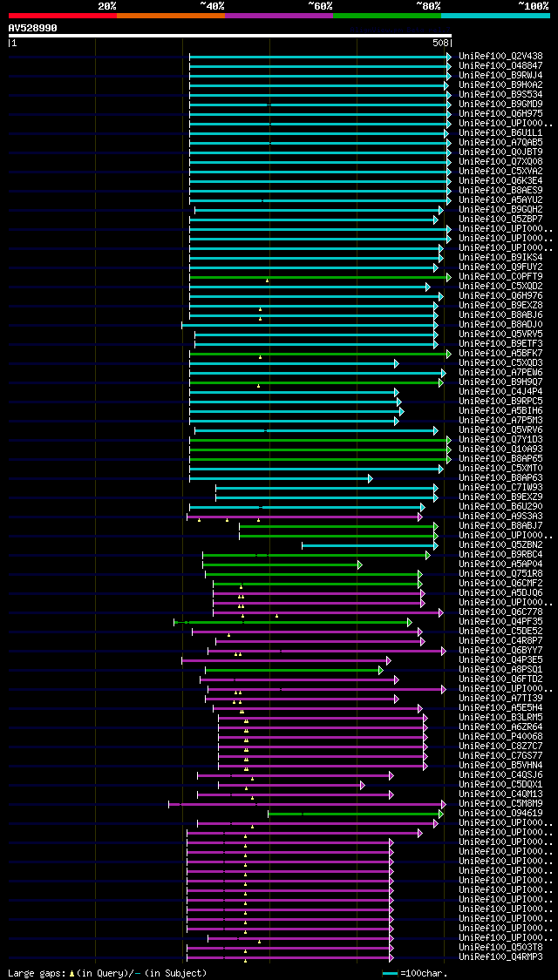The width and height of the screenshot is (558, 980).
Task: Select label UniRef100_Q6FTD2
Action: click(x=500, y=679)
